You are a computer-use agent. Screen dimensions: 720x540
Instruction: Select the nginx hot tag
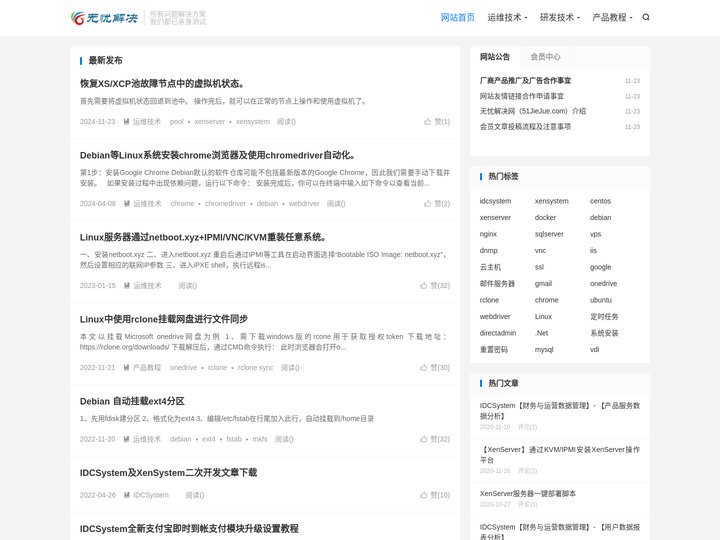[488, 234]
